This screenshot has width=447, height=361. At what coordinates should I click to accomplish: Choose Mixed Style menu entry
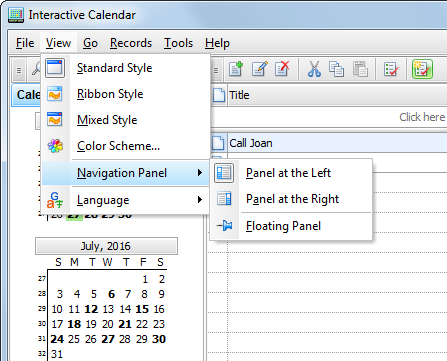click(126, 120)
